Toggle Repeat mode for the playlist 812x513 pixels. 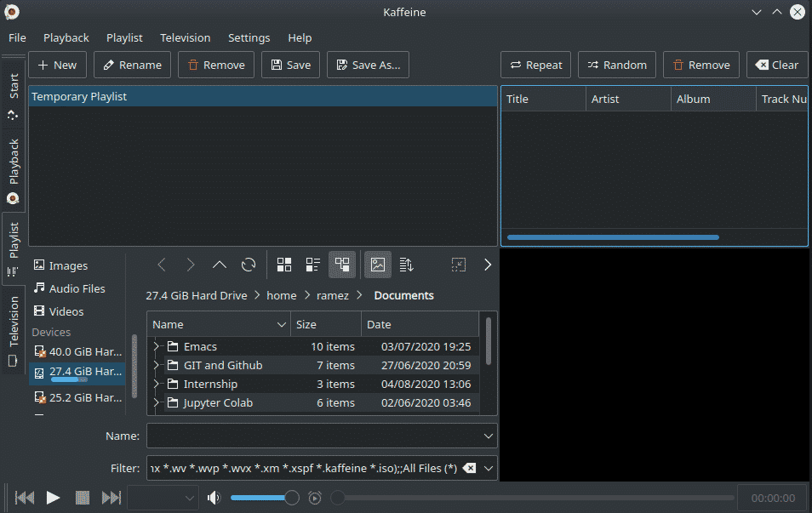[x=535, y=65]
